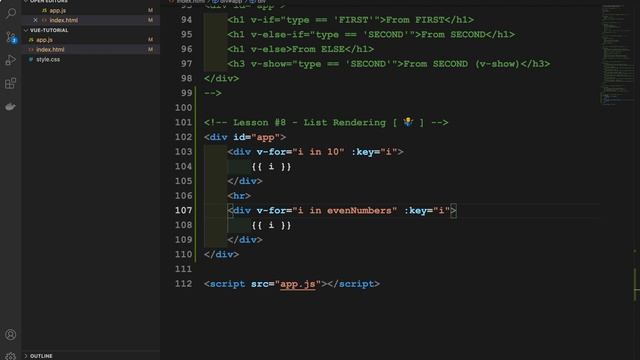This screenshot has height=360, width=640.
Task: Click evenNumbers on line 107
Action: pyautogui.click(x=359, y=211)
